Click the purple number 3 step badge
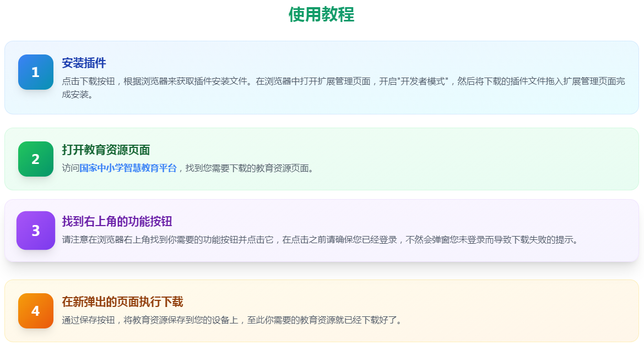Viewport: 644px width, 351px height. 35,231
